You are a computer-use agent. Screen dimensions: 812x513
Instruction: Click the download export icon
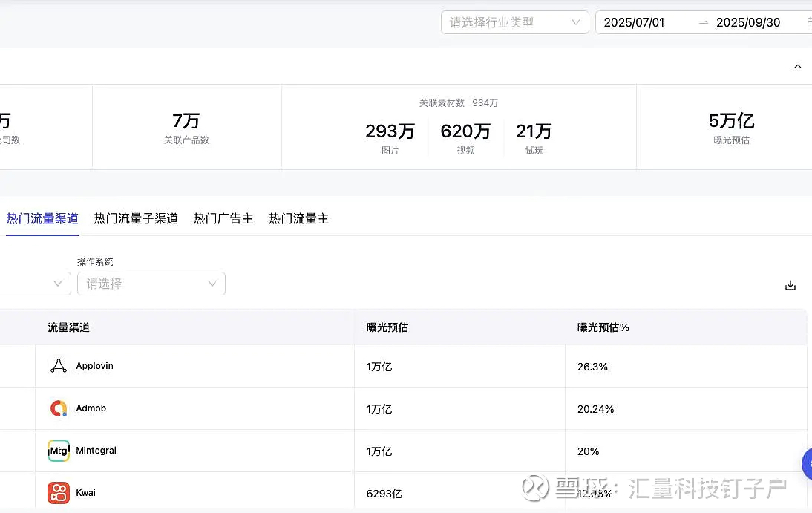pyautogui.click(x=790, y=286)
